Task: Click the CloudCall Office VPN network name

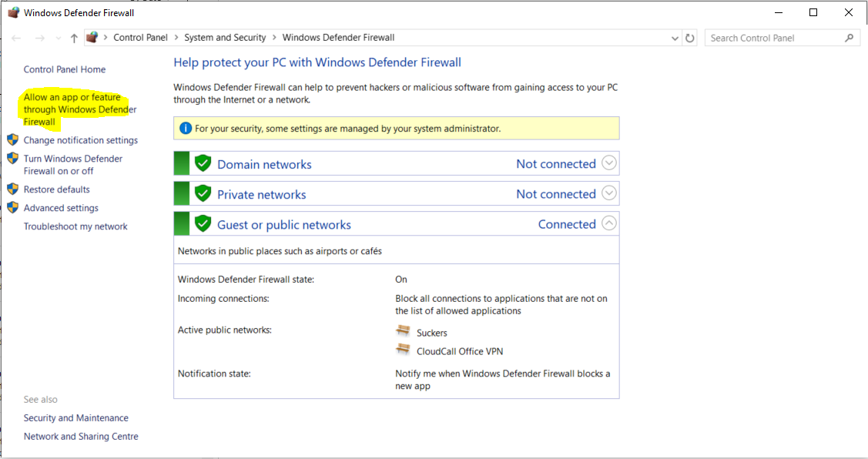Action: (x=460, y=352)
